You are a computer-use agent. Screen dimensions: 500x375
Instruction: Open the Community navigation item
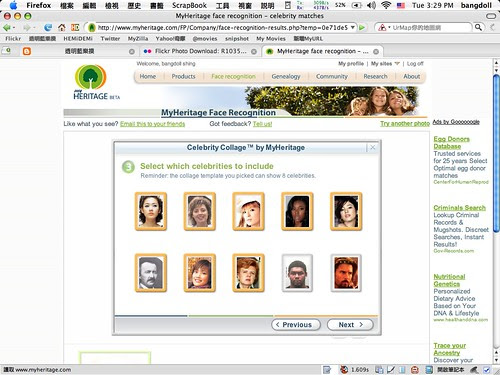click(332, 76)
